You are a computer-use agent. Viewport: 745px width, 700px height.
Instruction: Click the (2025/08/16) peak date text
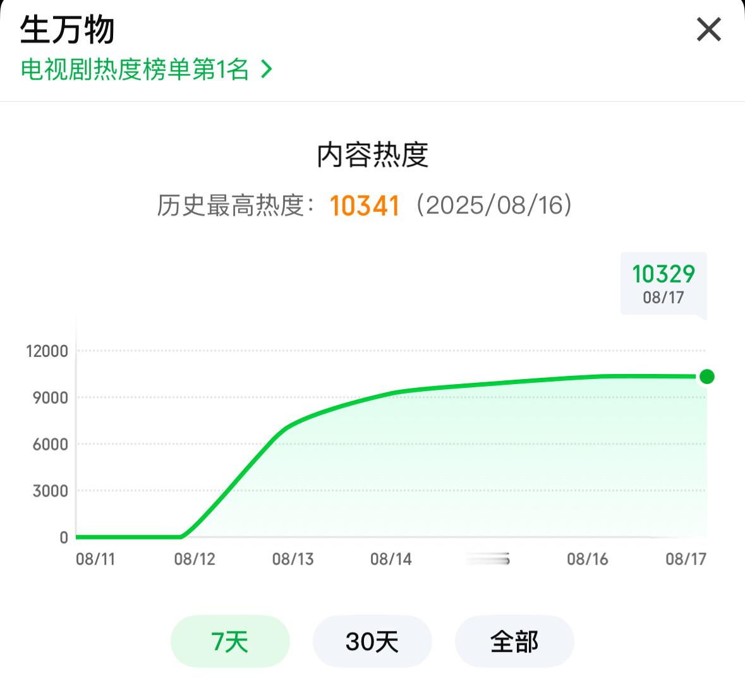[x=494, y=205]
